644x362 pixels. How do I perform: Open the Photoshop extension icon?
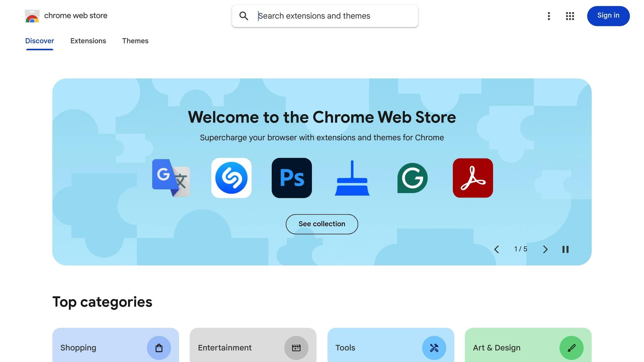point(292,178)
